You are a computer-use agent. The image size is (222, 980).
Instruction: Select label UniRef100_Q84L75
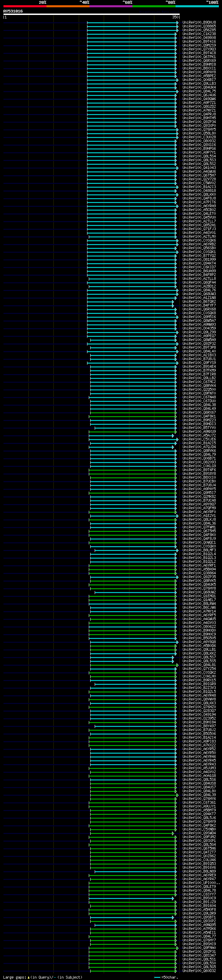tap(199, 91)
